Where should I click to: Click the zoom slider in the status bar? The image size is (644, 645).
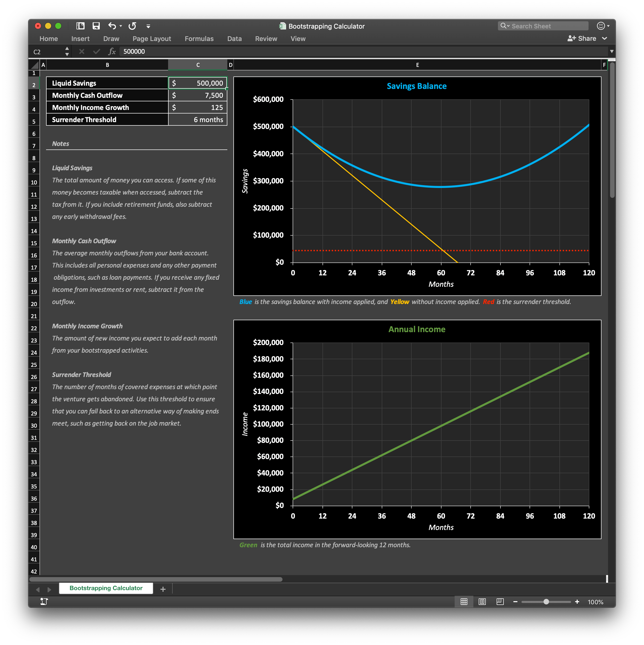(x=546, y=602)
